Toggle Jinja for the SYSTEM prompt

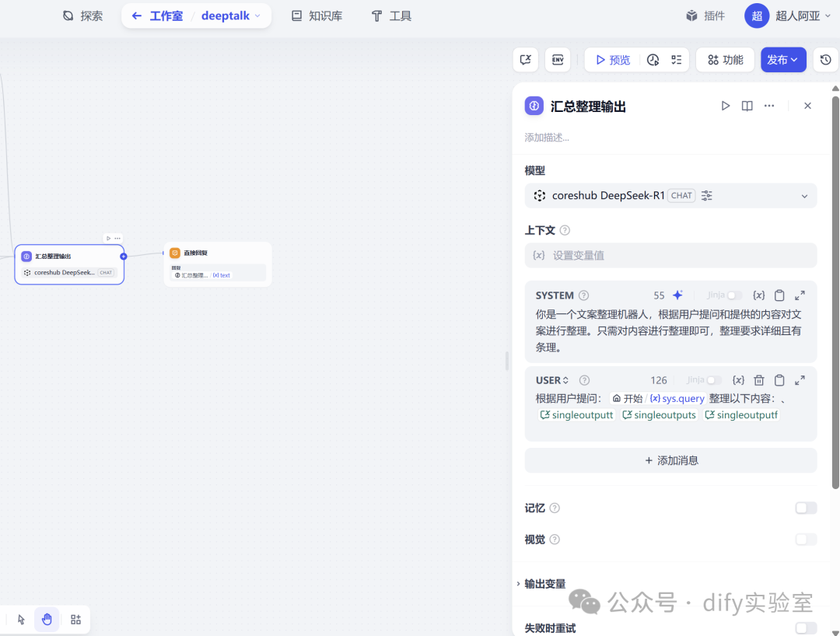(734, 295)
